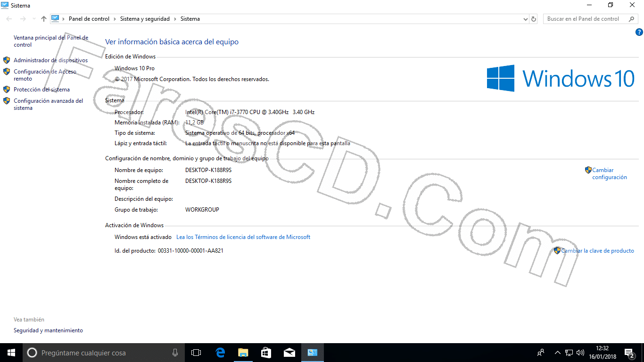The width and height of the screenshot is (644, 362).
Task: Click shield icon beside Configuración avanzada del sistema
Action: [7, 101]
